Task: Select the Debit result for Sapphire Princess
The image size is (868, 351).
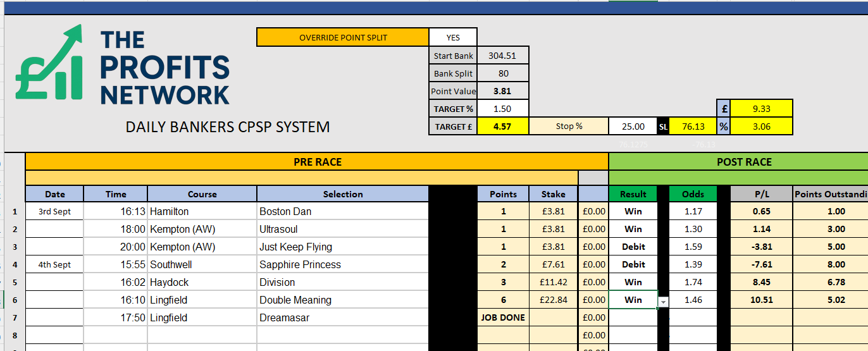Action: tap(633, 264)
